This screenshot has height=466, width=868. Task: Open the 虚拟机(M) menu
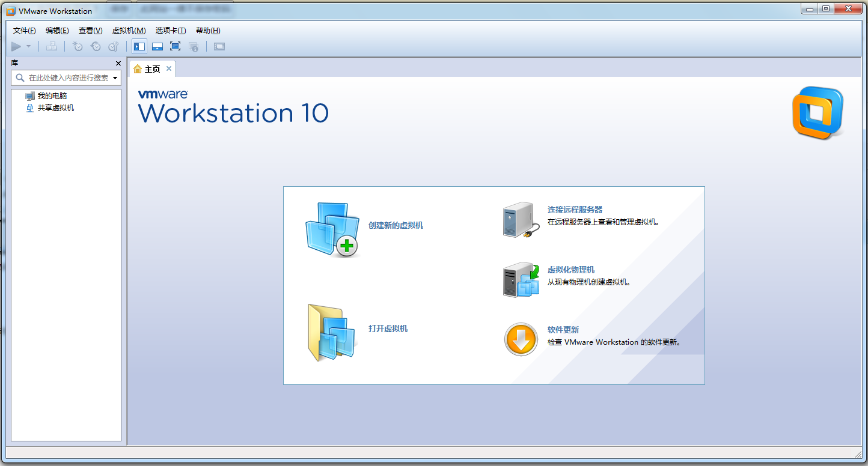pyautogui.click(x=129, y=31)
